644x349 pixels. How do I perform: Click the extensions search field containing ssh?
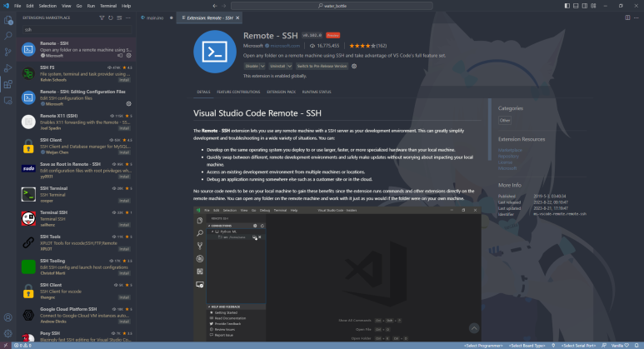coord(77,29)
